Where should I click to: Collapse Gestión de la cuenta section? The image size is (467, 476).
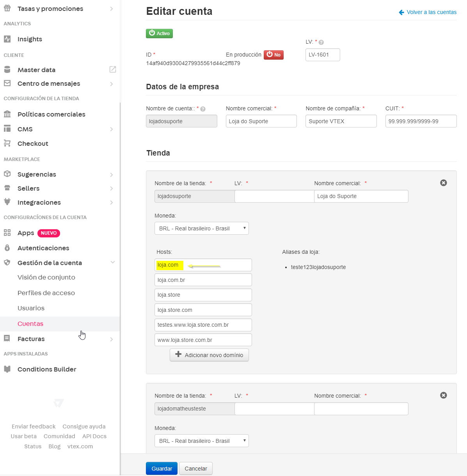point(112,262)
